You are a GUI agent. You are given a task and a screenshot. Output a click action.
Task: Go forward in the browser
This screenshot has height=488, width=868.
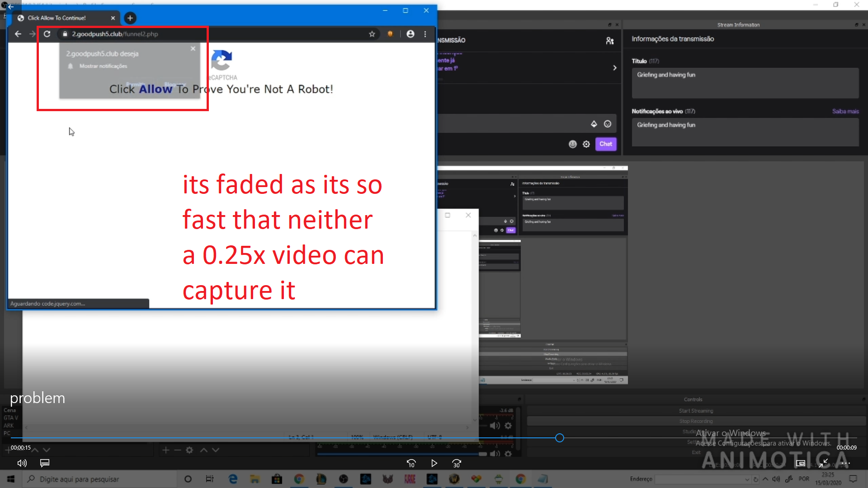pos(33,34)
